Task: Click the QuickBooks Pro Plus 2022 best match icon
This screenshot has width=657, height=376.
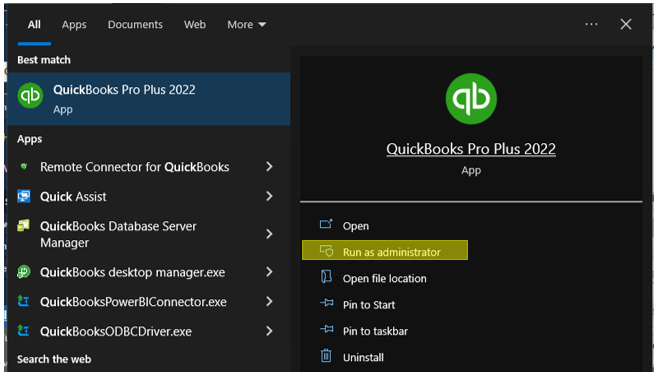Action: 30,96
